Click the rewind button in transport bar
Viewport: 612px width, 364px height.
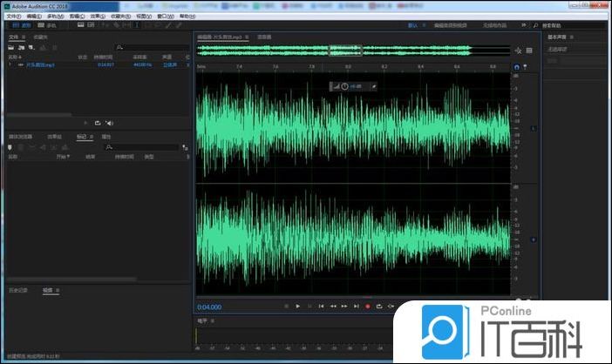(333, 307)
